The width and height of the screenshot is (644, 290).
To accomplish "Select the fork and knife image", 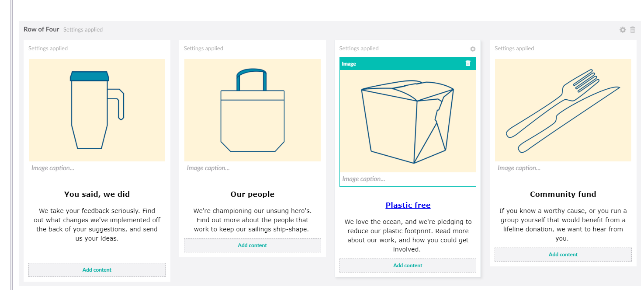I will [x=563, y=110].
